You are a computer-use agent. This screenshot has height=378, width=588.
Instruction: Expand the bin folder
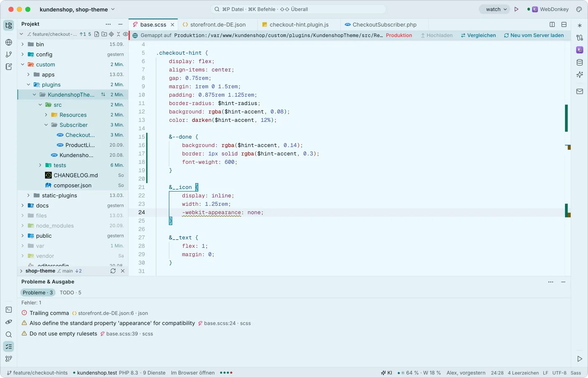[23, 44]
